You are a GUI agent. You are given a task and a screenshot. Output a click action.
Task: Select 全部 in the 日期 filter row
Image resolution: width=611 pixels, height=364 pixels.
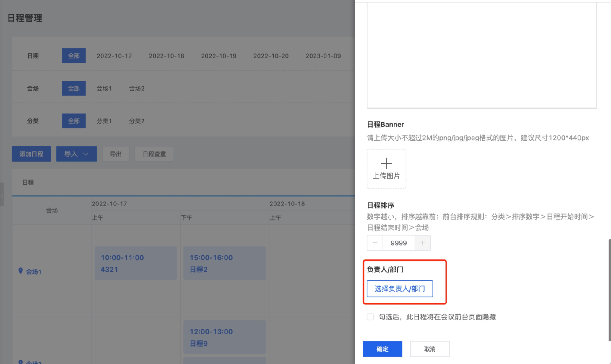74,56
